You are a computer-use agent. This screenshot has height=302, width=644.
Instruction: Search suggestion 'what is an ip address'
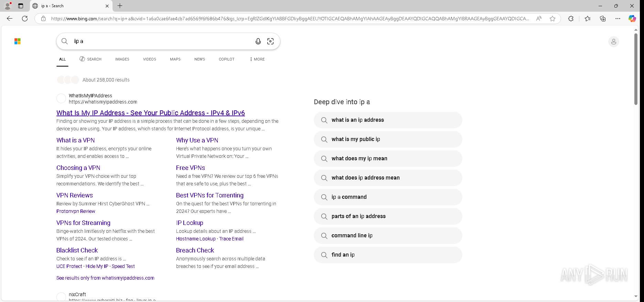click(x=388, y=120)
